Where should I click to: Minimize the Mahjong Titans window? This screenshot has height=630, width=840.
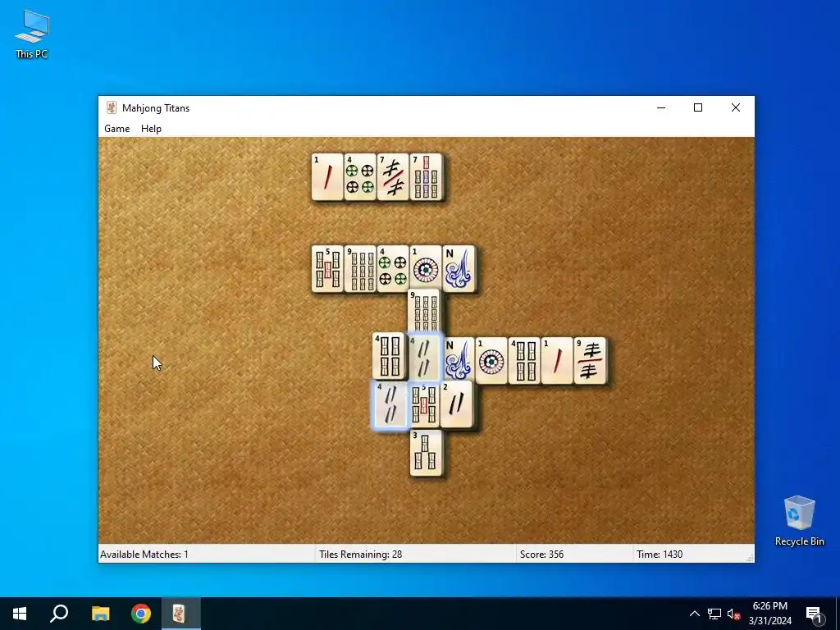click(x=661, y=107)
